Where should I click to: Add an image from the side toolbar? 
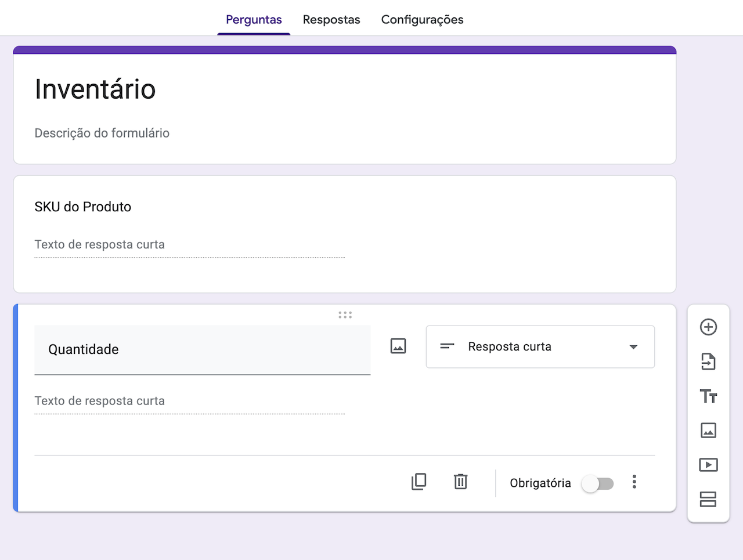[708, 431]
